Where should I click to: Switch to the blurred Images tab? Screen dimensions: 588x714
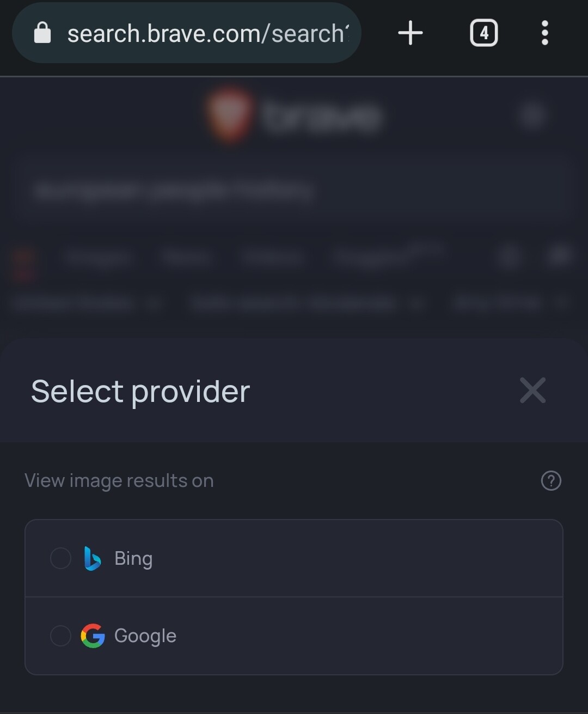tap(98, 257)
